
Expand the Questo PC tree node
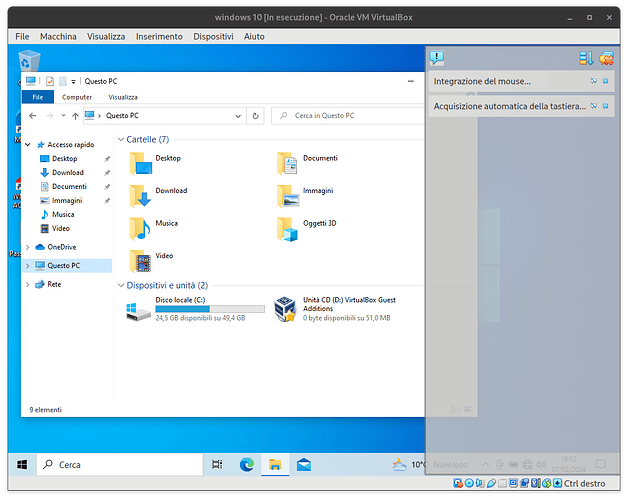coord(28,266)
